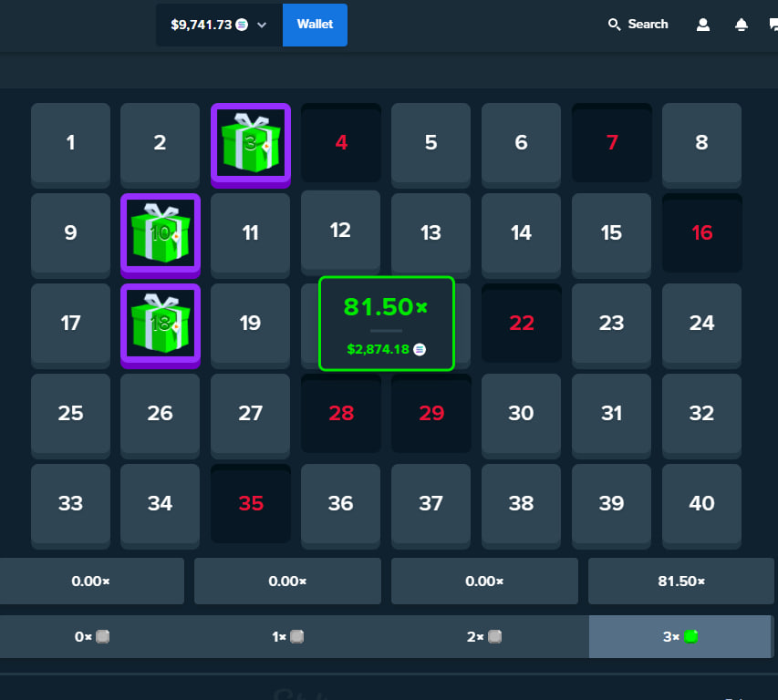Click the red number 28 tile
This screenshot has height=700, width=778.
coord(341,414)
